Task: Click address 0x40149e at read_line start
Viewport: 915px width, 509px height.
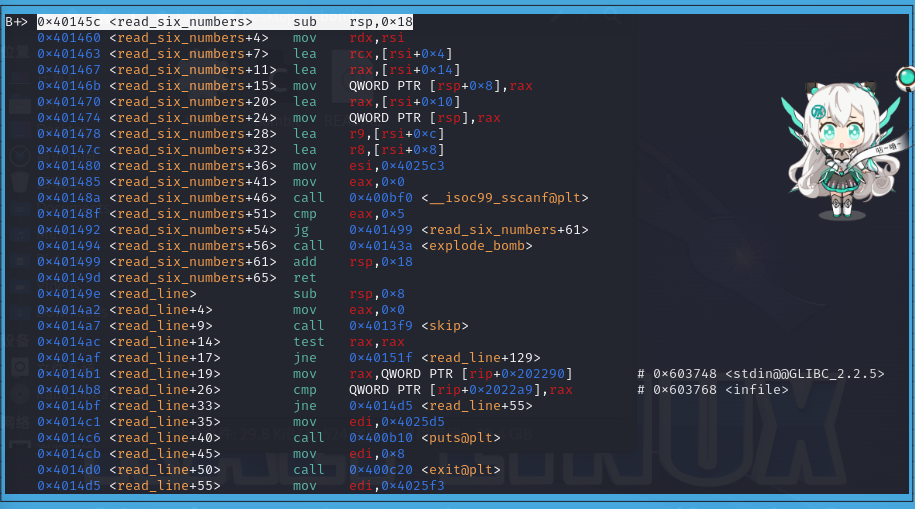Action: pyautogui.click(x=68, y=294)
